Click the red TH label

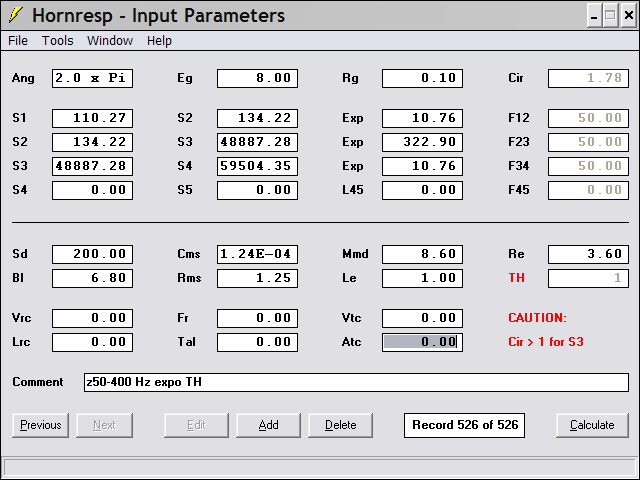[x=516, y=278]
